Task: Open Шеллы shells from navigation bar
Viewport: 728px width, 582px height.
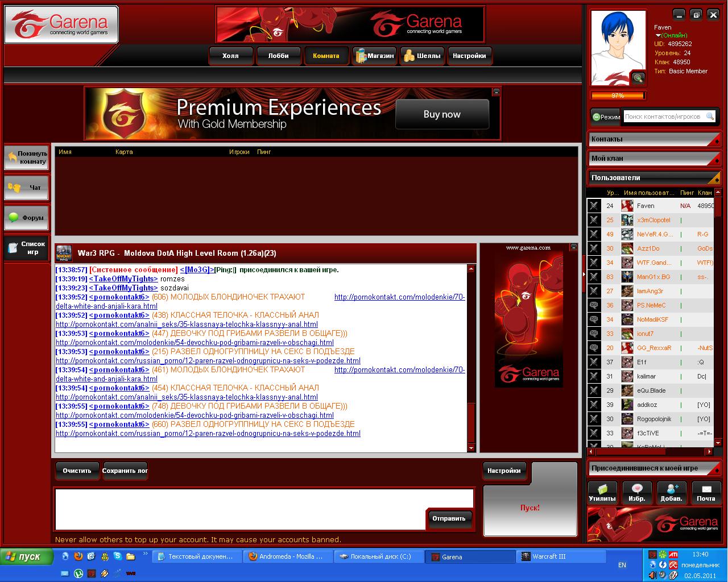Action: tap(423, 56)
